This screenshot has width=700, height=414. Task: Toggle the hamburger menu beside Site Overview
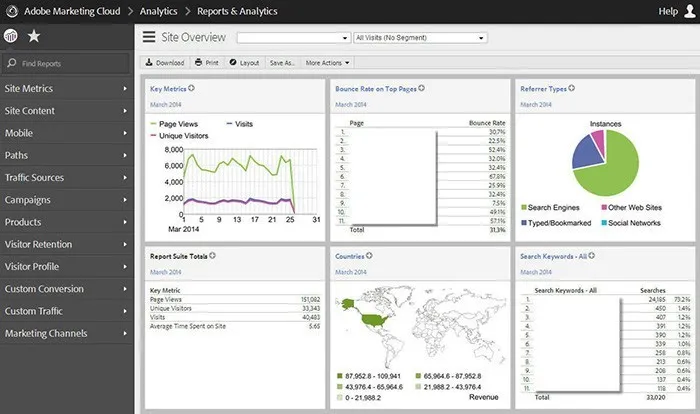click(x=148, y=37)
